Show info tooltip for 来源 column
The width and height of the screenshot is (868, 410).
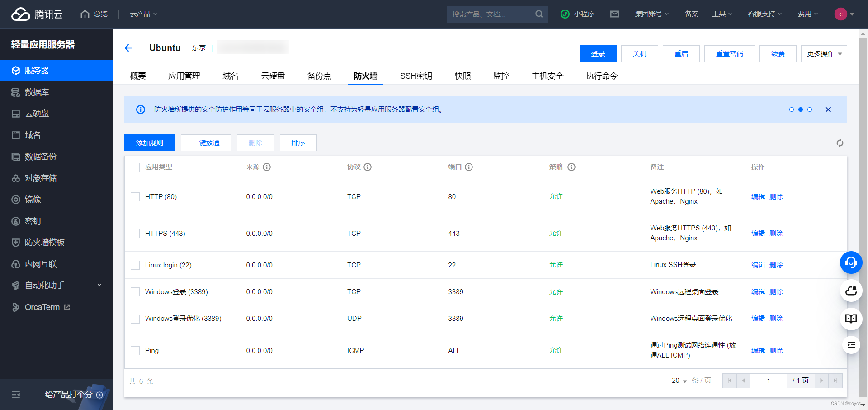tap(267, 167)
